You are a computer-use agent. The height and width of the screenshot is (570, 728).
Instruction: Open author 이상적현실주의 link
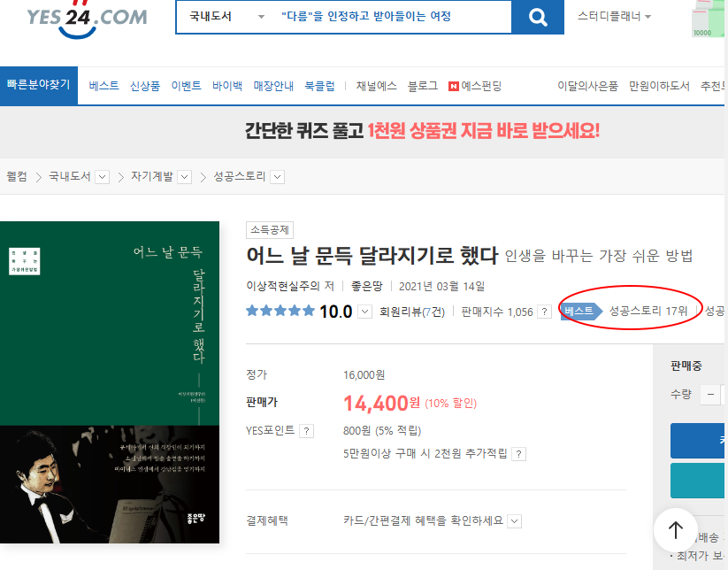283,286
